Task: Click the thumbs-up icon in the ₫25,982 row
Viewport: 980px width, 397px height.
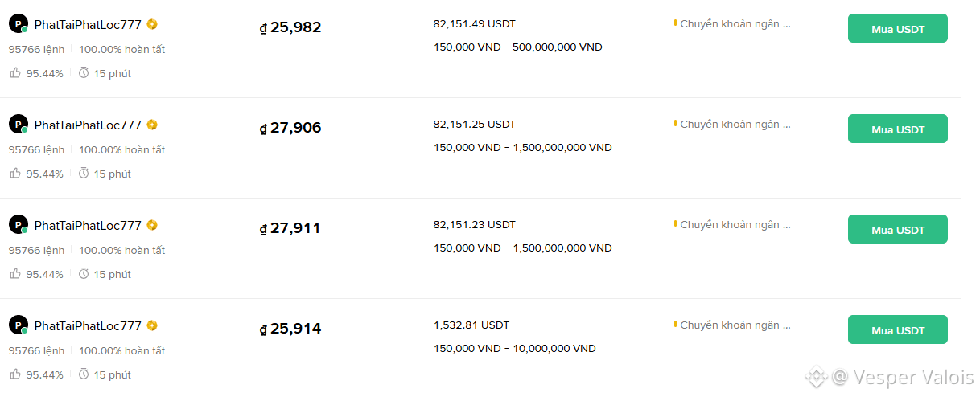Action: [x=15, y=73]
